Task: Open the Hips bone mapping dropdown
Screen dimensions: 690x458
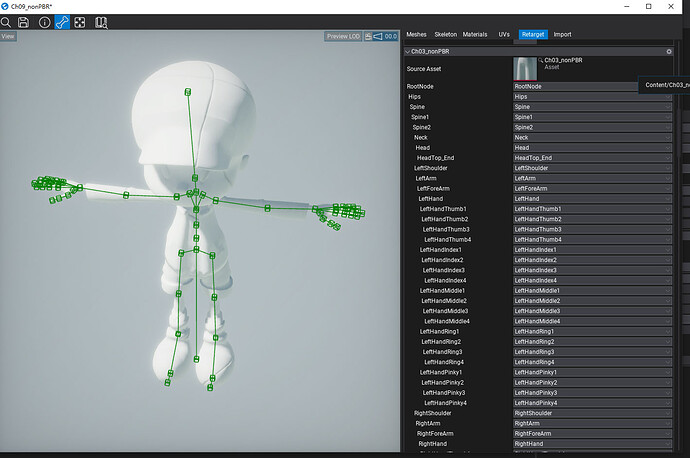Action: click(x=591, y=97)
